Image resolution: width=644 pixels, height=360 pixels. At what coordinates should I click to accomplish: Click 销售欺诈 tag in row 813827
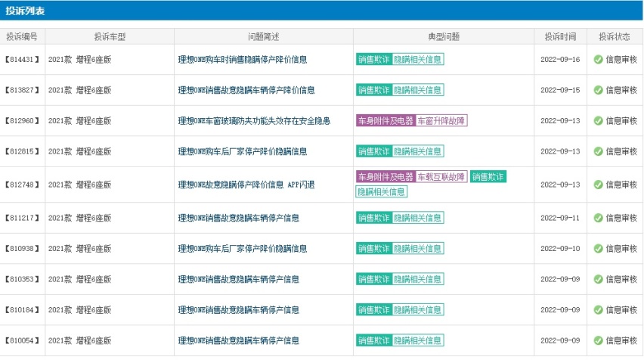tap(373, 90)
